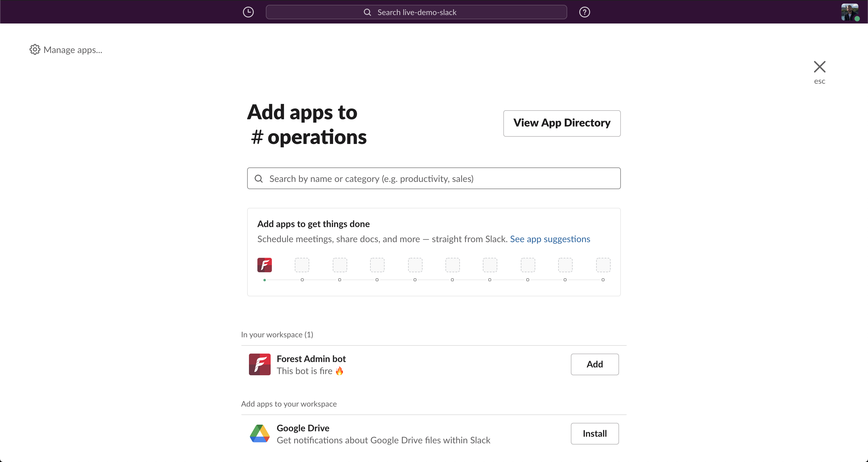This screenshot has width=868, height=462.
Task: Open the View App Directory button
Action: (562, 123)
